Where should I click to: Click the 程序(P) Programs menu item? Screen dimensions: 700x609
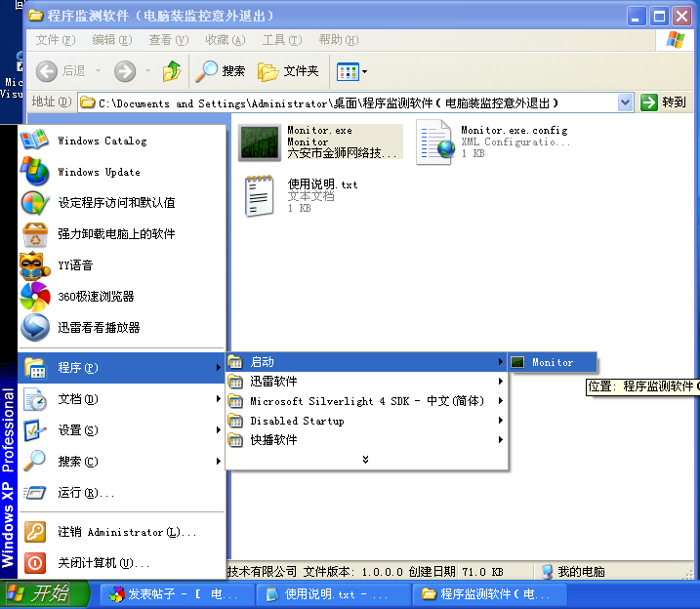(x=121, y=368)
